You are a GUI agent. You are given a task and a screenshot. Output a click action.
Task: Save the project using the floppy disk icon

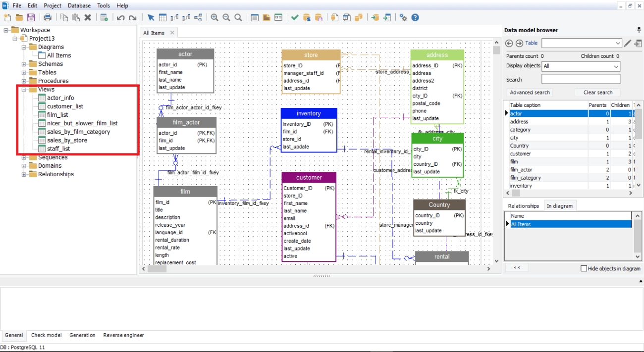[x=31, y=17]
